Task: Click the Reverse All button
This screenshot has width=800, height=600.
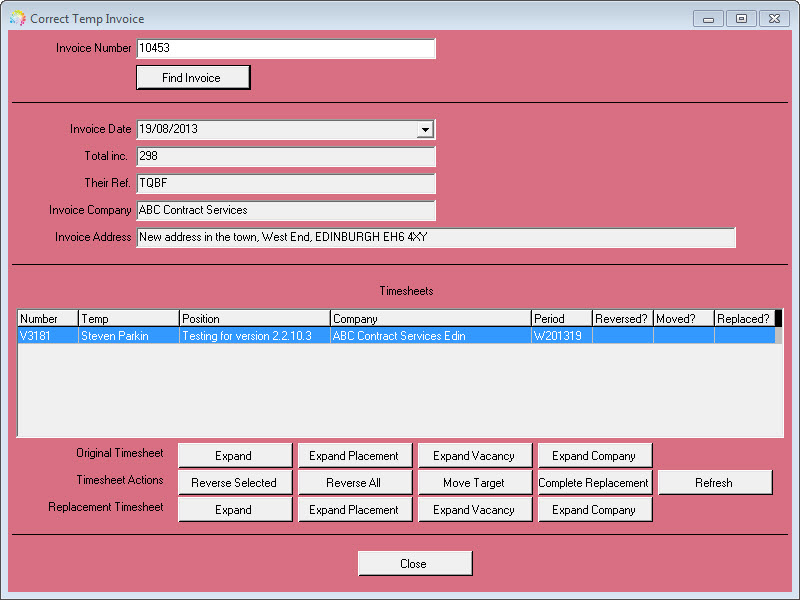Action: [355, 483]
